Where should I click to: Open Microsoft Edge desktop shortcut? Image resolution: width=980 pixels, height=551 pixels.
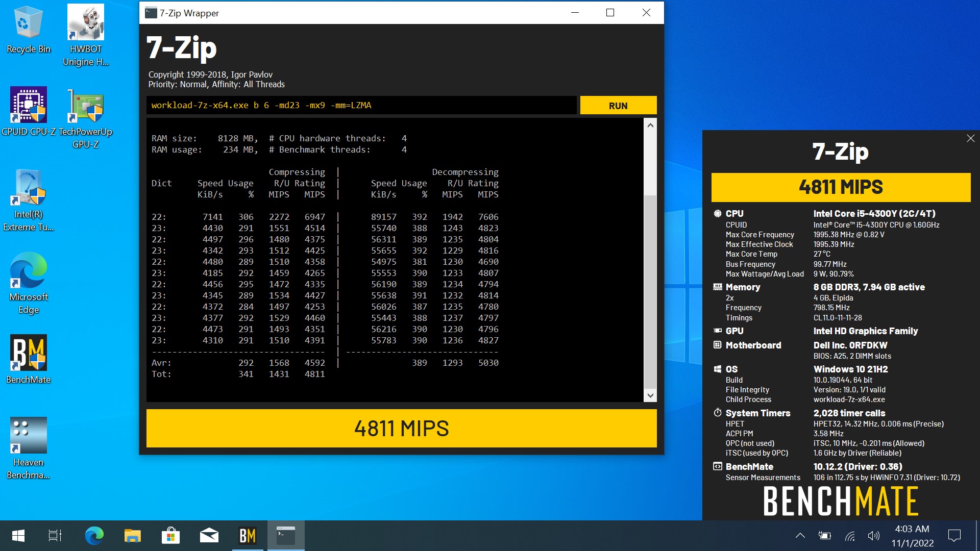(x=28, y=283)
